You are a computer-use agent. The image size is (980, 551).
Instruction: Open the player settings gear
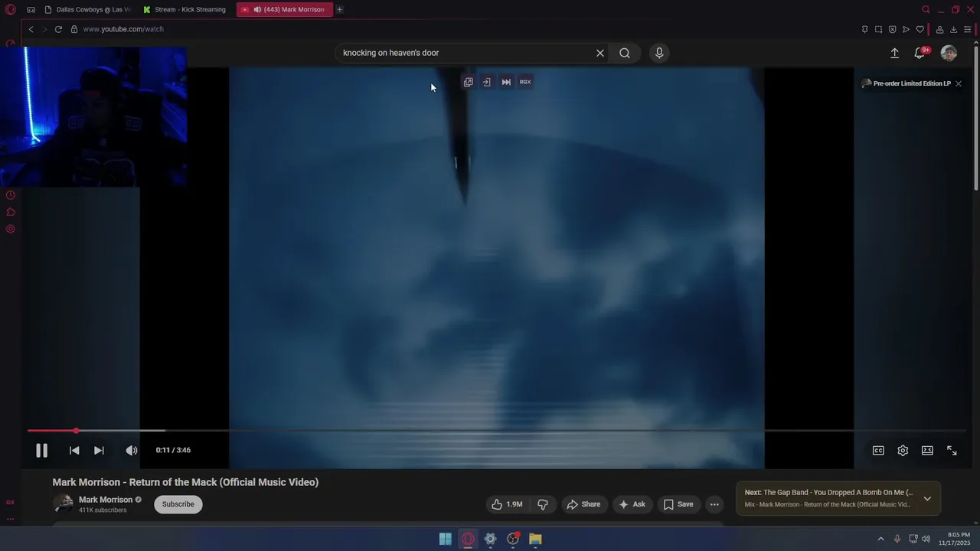coord(903,451)
